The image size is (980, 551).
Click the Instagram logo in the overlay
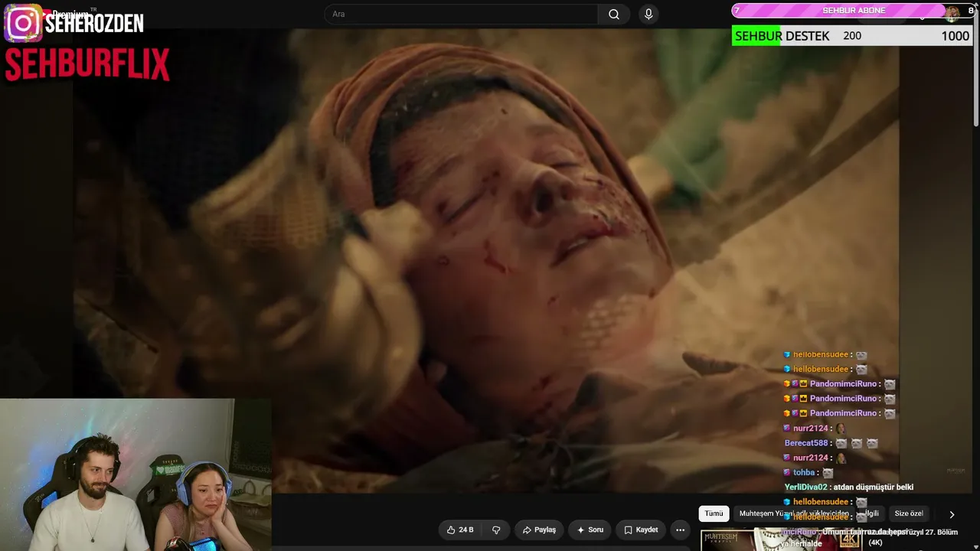(x=23, y=23)
